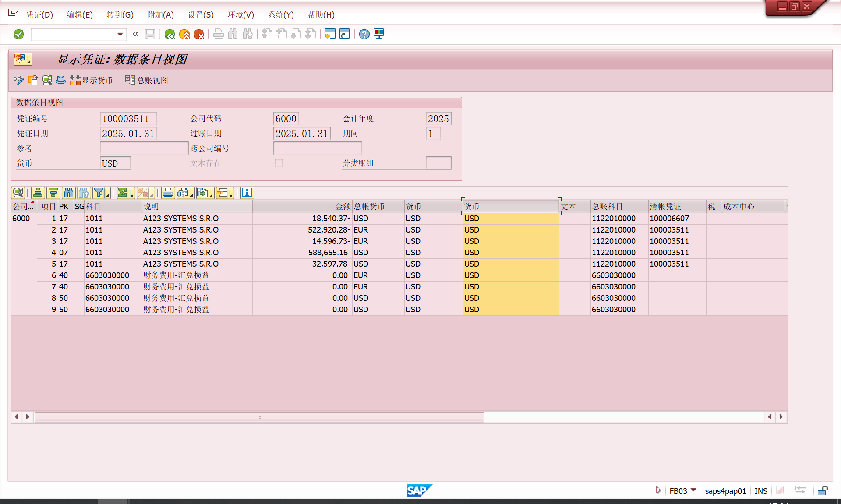Click the green checkmark Enter icon
Image resolution: width=841 pixels, height=504 pixels.
19,34
